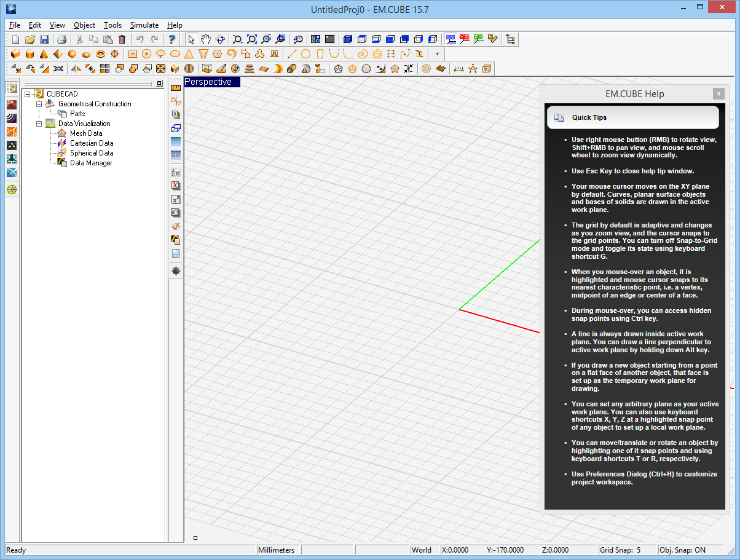The height and width of the screenshot is (560, 740).
Task: Click the calculator icon in vertical toolbar
Action: (176, 254)
